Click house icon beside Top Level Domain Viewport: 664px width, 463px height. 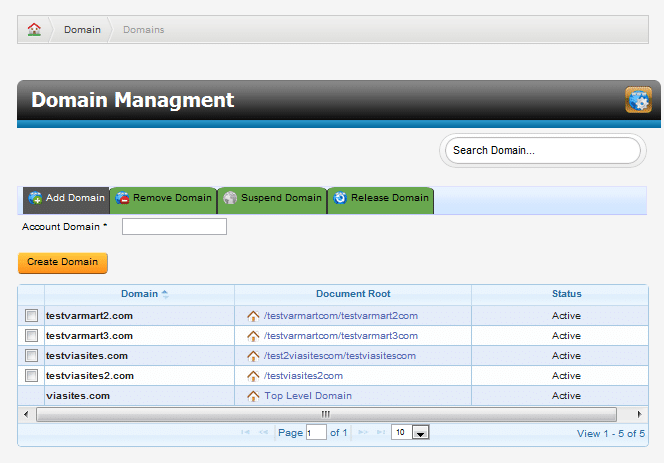click(x=253, y=396)
